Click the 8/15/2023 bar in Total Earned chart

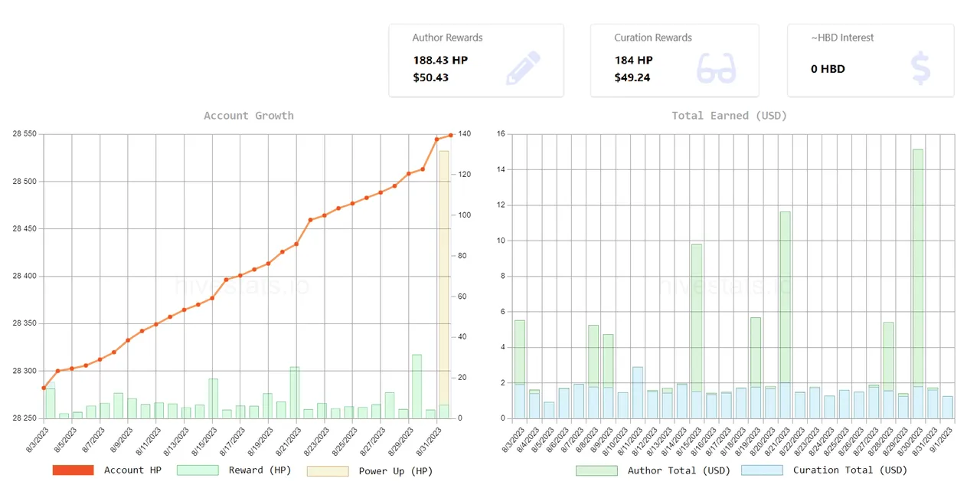point(697,331)
